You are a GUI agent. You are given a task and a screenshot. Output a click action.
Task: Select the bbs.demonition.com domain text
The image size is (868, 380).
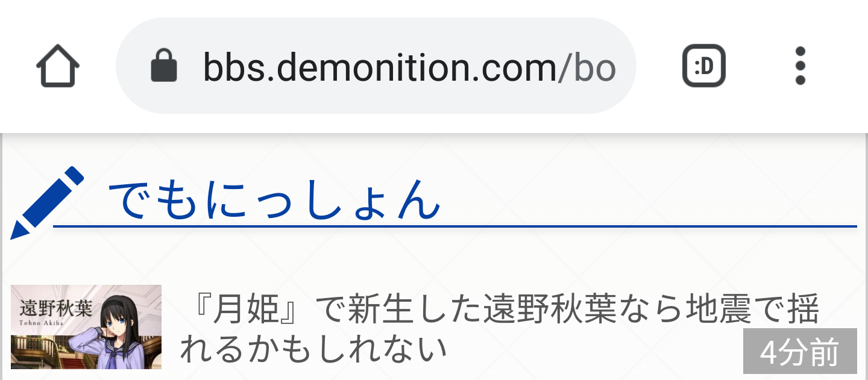[x=380, y=66]
